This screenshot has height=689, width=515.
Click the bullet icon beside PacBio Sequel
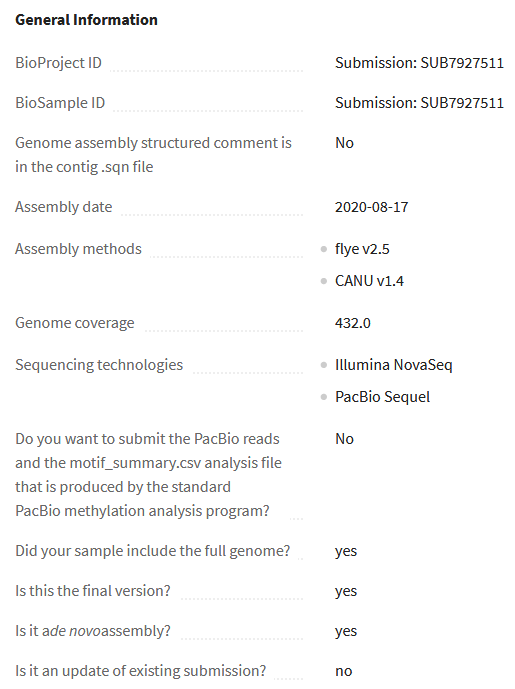[x=324, y=397]
